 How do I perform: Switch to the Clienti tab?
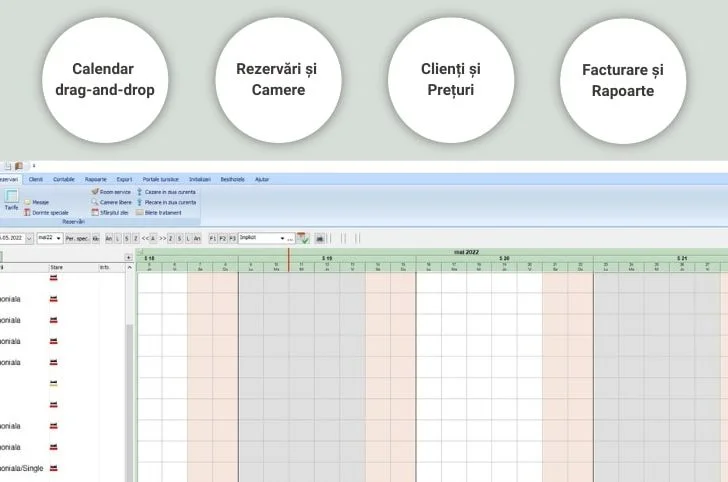[x=36, y=179]
